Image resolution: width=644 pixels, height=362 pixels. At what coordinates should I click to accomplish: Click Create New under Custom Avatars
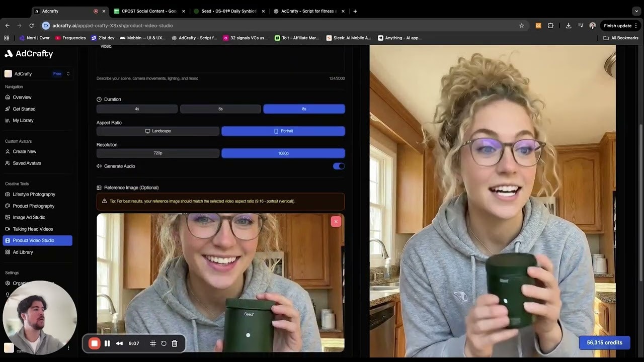23,151
